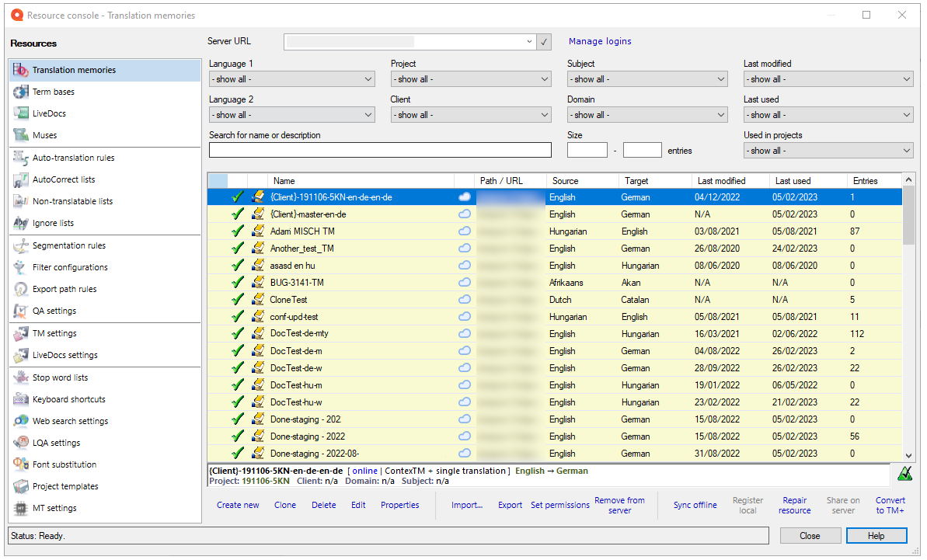Viewport: 927px width, 560px height.
Task: Open Font substitution icon
Action: pyautogui.click(x=21, y=465)
